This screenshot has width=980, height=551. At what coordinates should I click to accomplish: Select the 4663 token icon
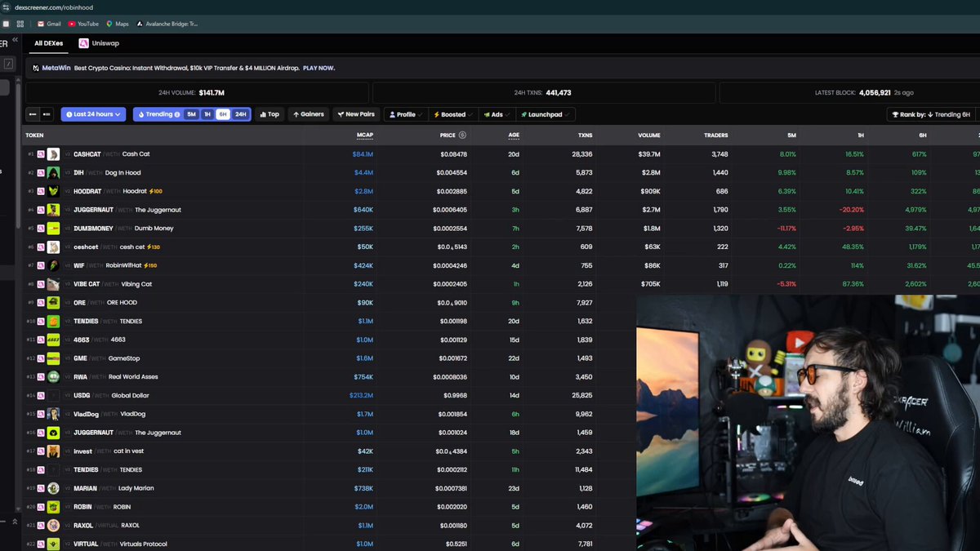(53, 340)
